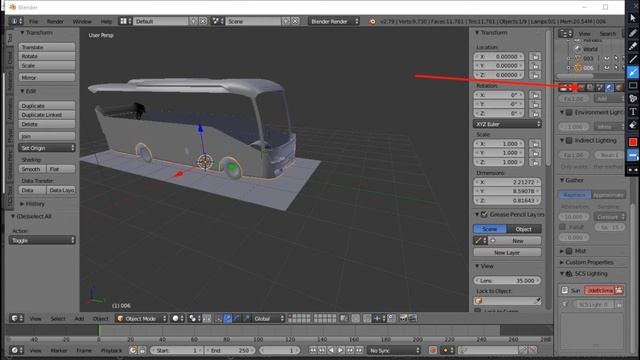Select the Approximate gather method

609,195
